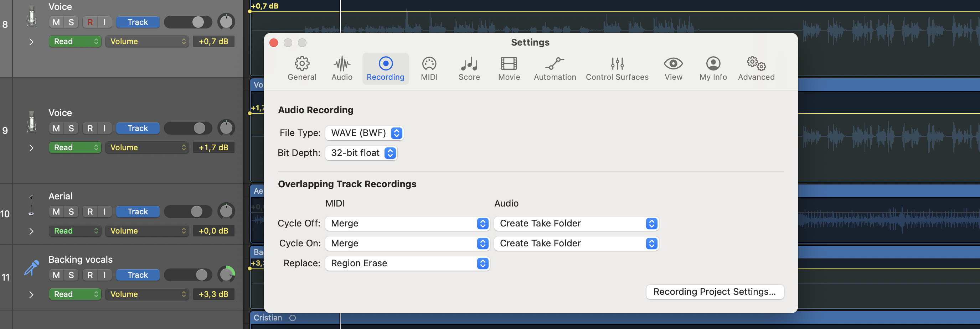Click the pan knob on Backing vocals track

[x=226, y=274]
